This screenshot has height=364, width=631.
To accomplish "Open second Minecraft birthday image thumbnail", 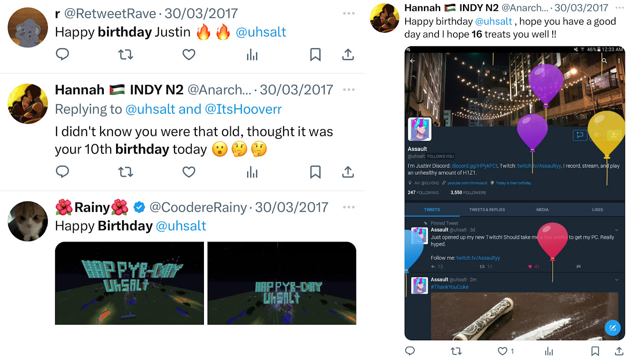I will click(282, 283).
